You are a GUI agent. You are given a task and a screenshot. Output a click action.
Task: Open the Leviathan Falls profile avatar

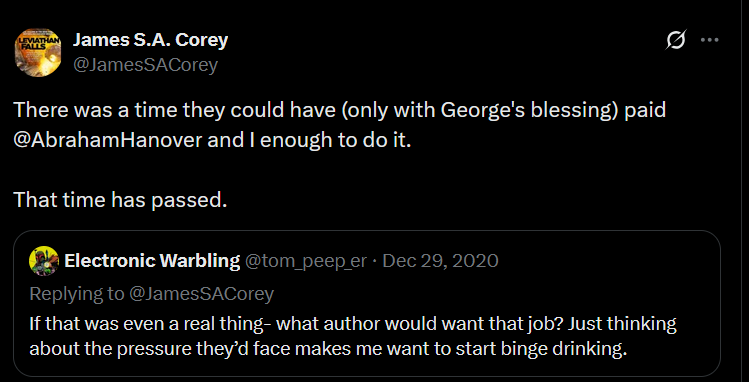38,53
